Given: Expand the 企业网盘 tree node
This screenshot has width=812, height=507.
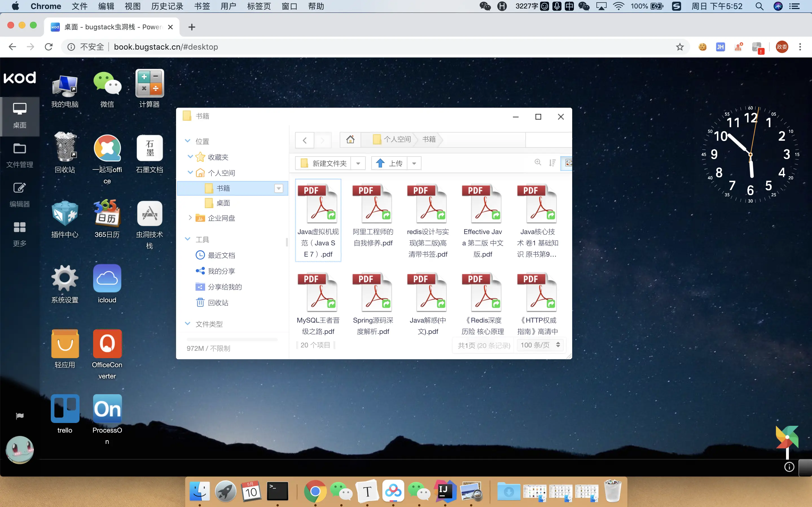Looking at the screenshot, I should click(x=190, y=218).
